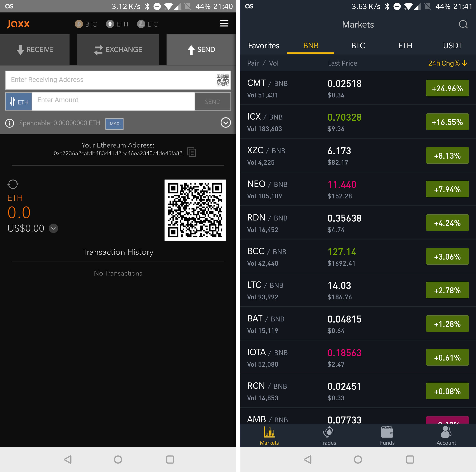
Task: Click MAX button to use spendable ETH amount
Action: (114, 123)
